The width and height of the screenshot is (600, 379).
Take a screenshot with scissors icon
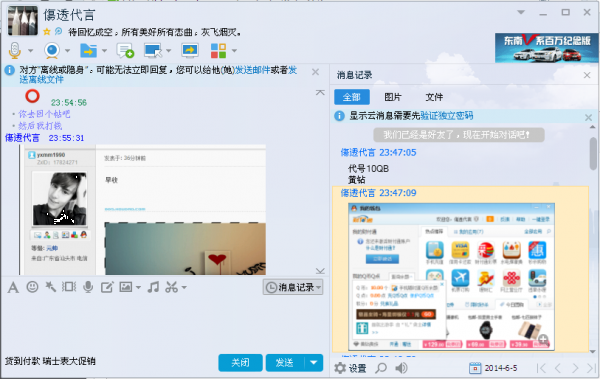(x=171, y=287)
